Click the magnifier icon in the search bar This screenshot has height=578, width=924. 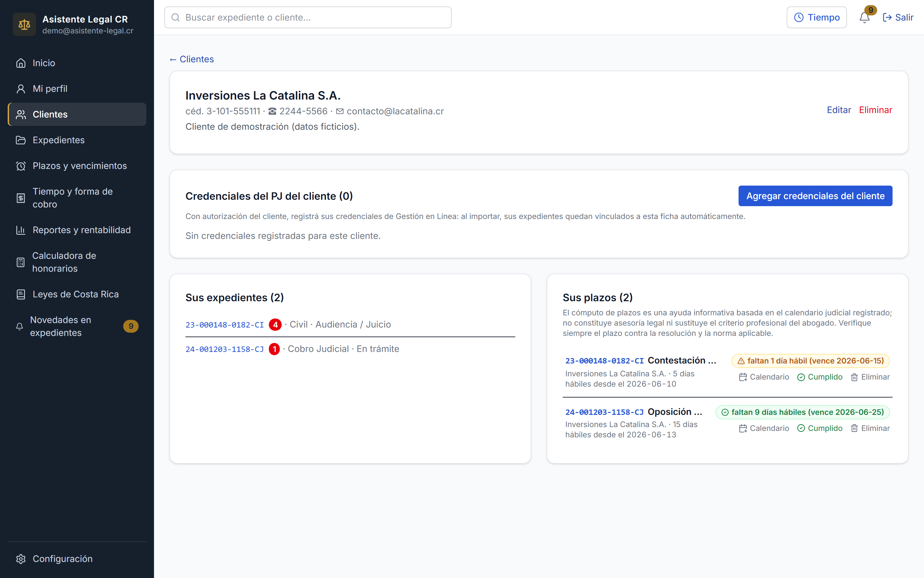click(x=175, y=17)
